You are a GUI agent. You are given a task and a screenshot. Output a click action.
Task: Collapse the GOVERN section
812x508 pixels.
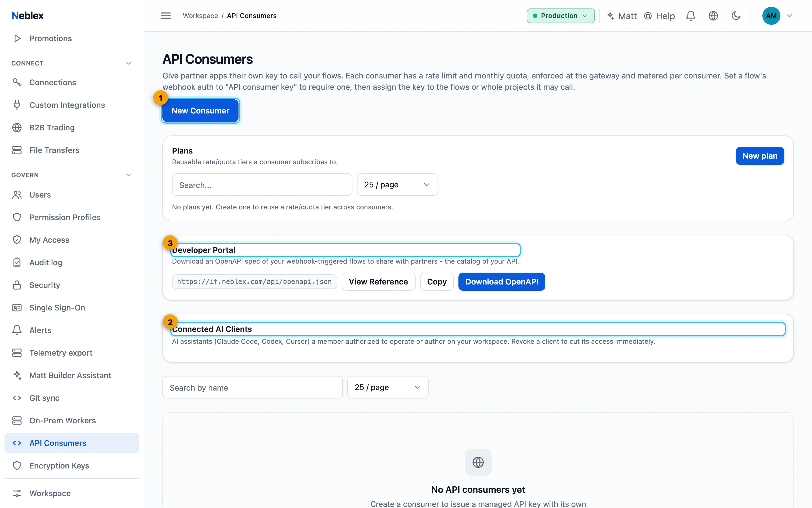click(x=129, y=175)
